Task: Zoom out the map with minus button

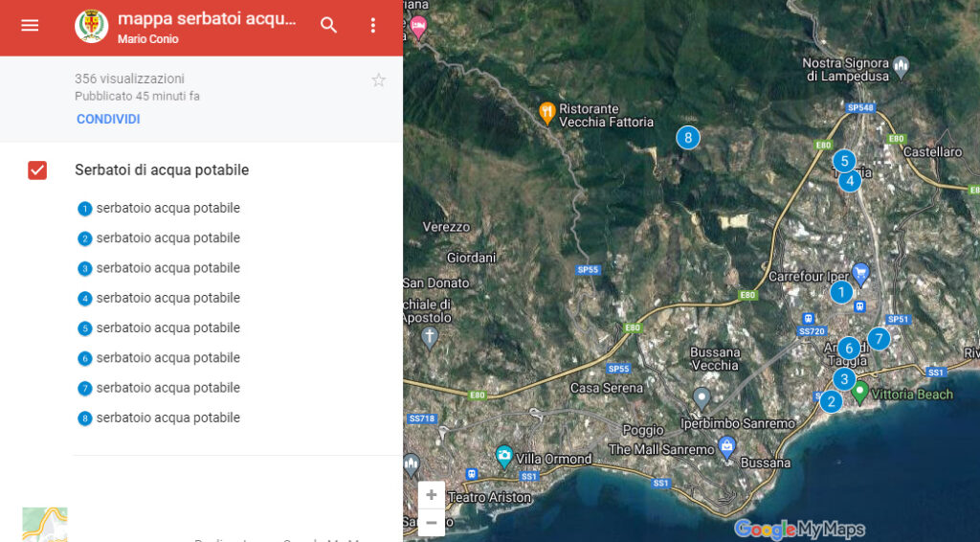Action: point(432,523)
